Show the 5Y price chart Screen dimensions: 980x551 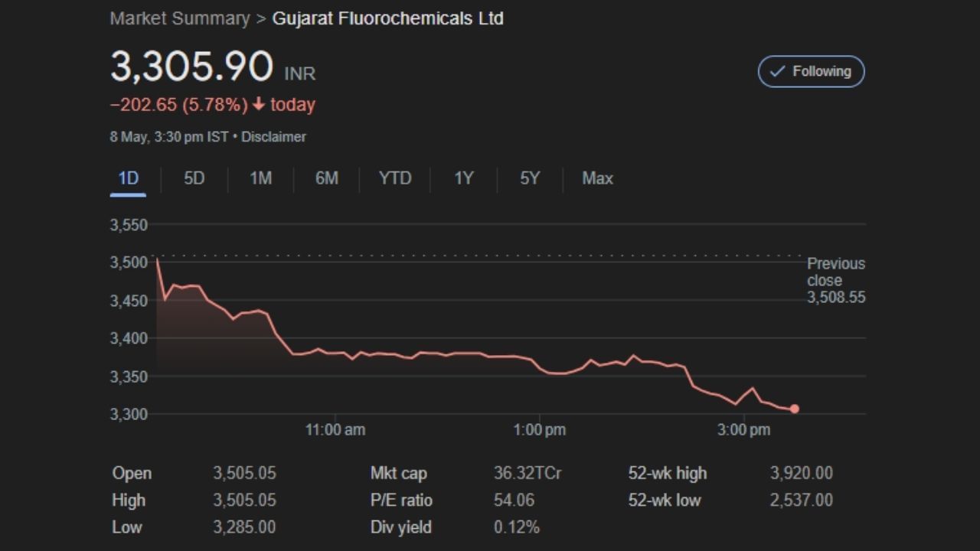coord(530,178)
